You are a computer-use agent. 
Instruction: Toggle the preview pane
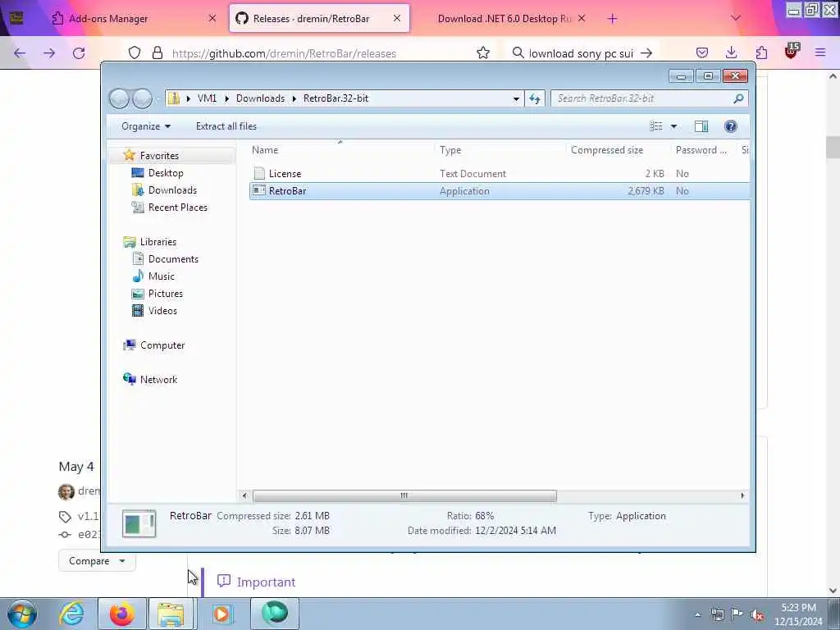(701, 126)
